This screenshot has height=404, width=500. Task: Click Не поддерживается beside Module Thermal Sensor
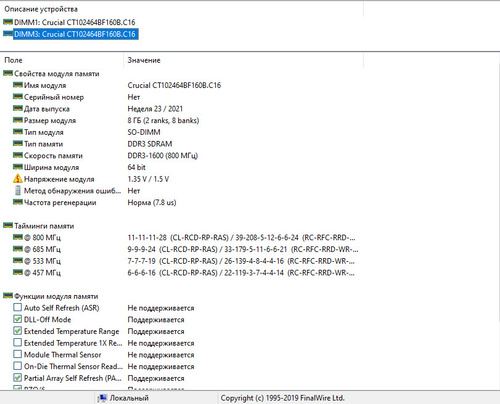161,355
